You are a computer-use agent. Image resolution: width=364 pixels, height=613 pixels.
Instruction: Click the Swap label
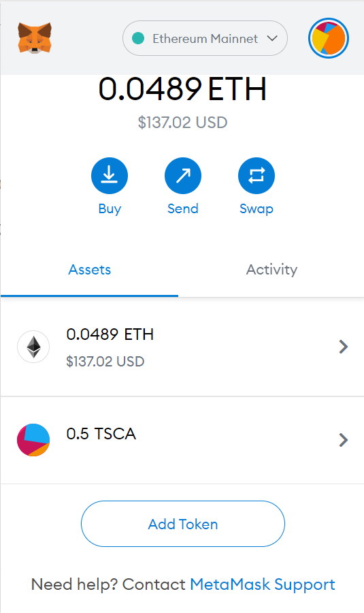point(257,209)
